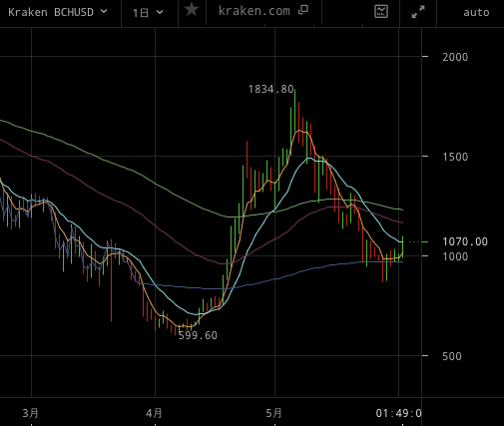Click the chevron next to Kraken BCHUSD
Viewport: 504px width, 426px height.
[104, 11]
